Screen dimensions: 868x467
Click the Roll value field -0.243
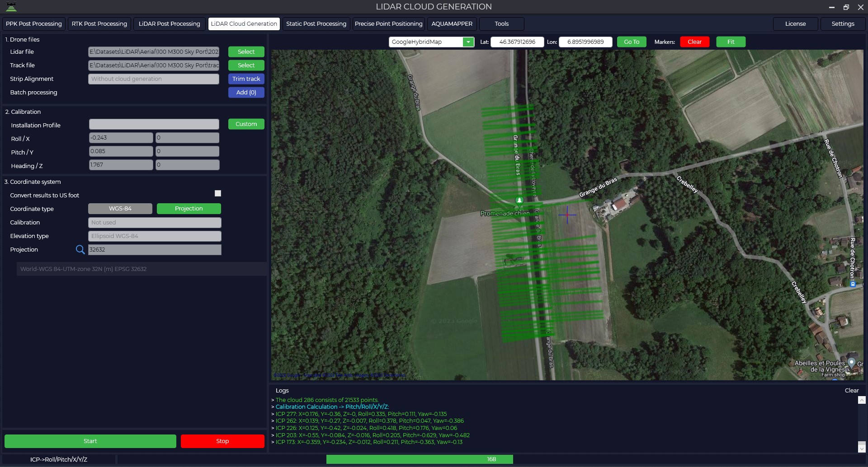(121, 138)
